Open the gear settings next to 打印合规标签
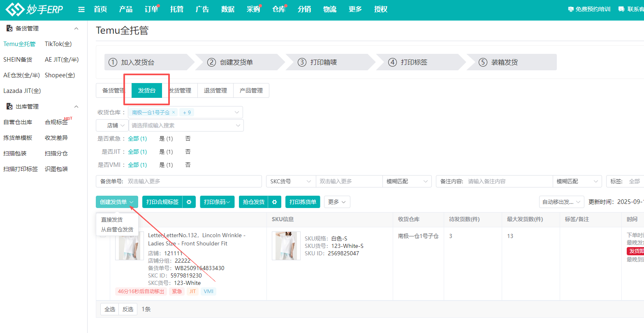The image size is (644, 333). [189, 202]
